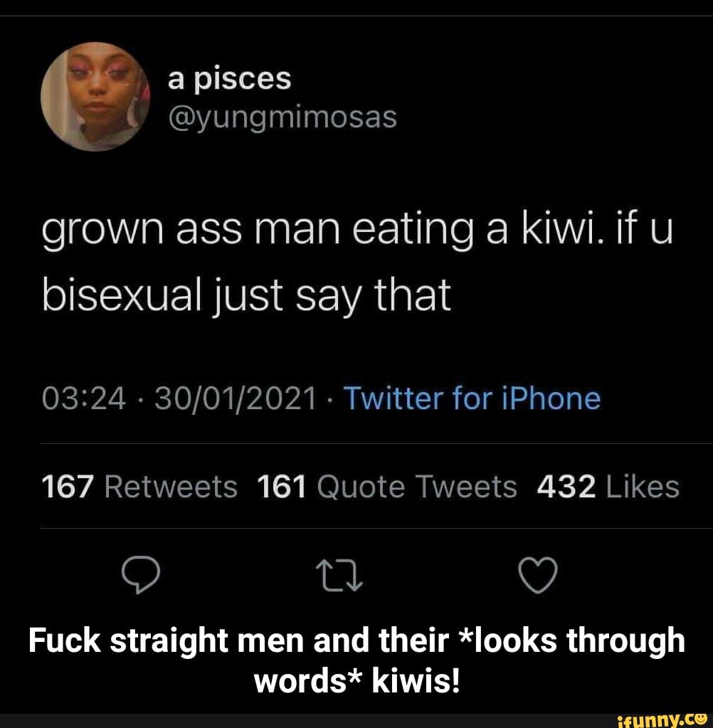Open the Retweets label
The height and width of the screenshot is (728, 713).
coord(171,487)
